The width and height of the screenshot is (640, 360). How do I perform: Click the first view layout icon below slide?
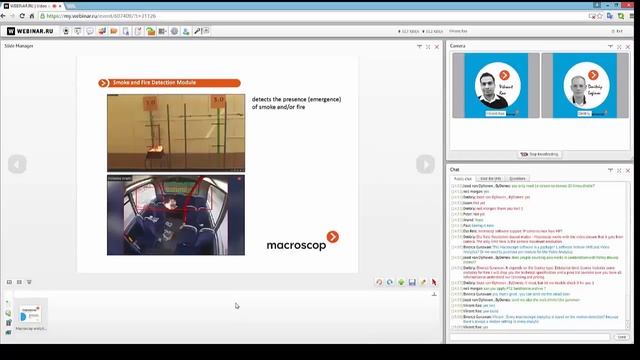[9, 282]
